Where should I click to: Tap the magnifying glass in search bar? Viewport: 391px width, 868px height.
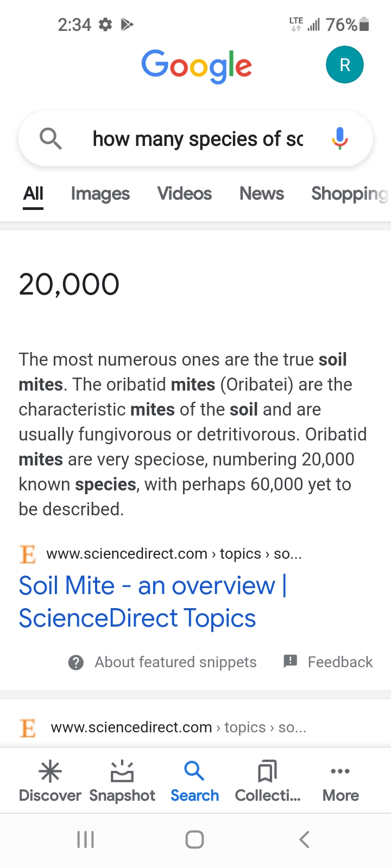click(51, 139)
